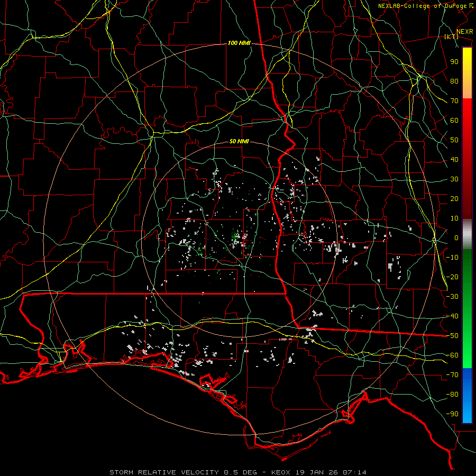Image resolution: width=476 pixels, height=476 pixels.
Task: Click "0.5 DEG" in the bottom caption
Action: pyautogui.click(x=240, y=472)
